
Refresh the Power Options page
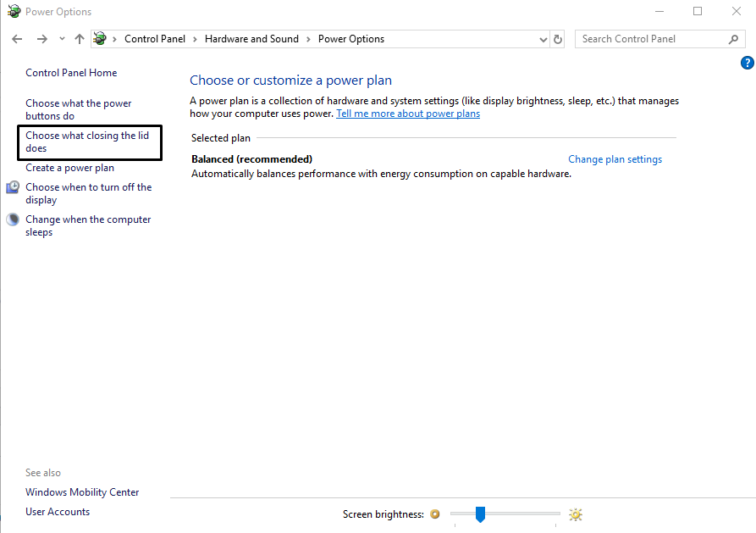pyautogui.click(x=558, y=40)
